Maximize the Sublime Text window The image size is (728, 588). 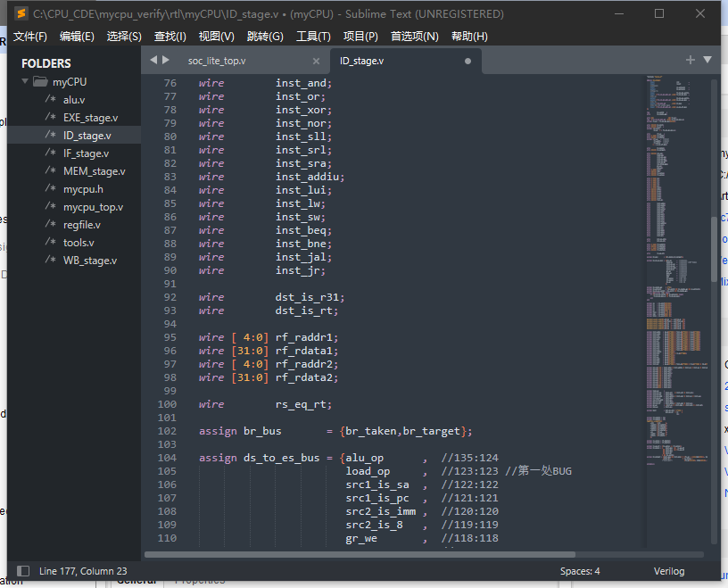pos(659,14)
